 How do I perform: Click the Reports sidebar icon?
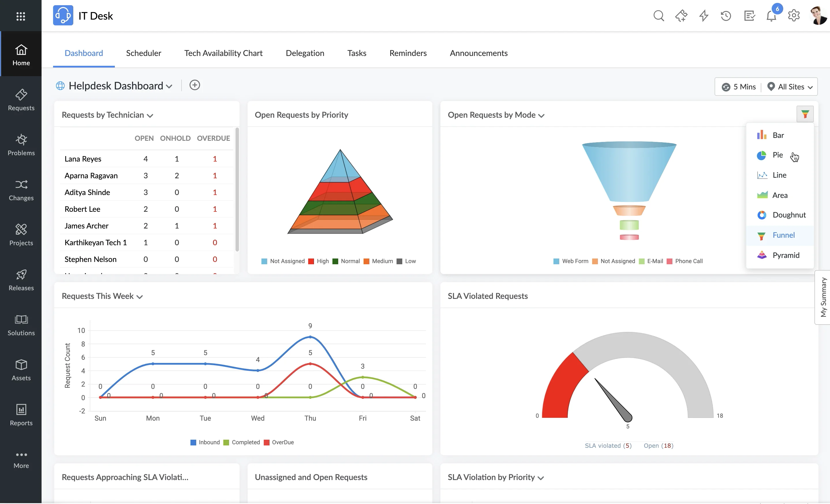pyautogui.click(x=21, y=415)
